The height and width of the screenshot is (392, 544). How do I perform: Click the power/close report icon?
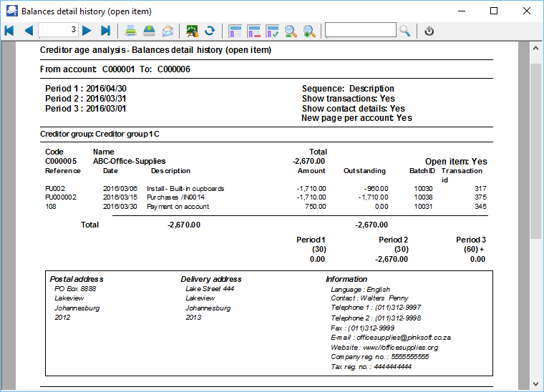tap(429, 31)
